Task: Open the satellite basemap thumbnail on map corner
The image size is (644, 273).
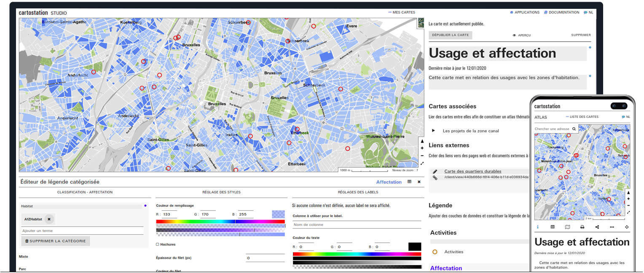Action: tap(421, 23)
